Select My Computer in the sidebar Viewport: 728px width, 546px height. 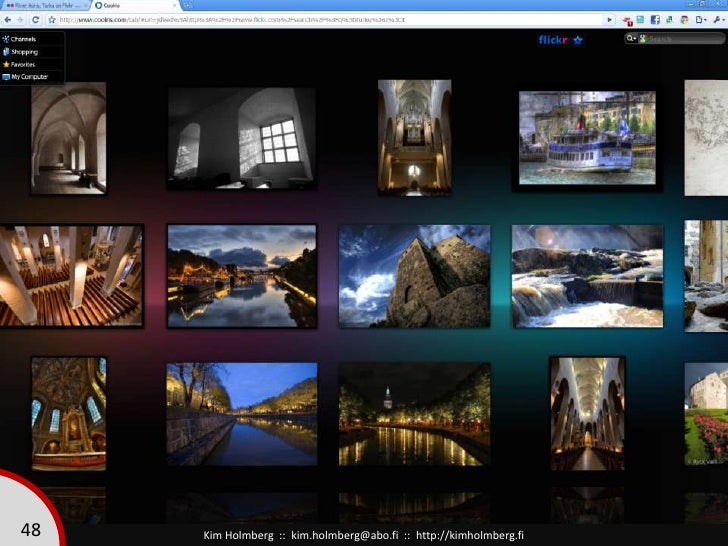(x=27, y=77)
